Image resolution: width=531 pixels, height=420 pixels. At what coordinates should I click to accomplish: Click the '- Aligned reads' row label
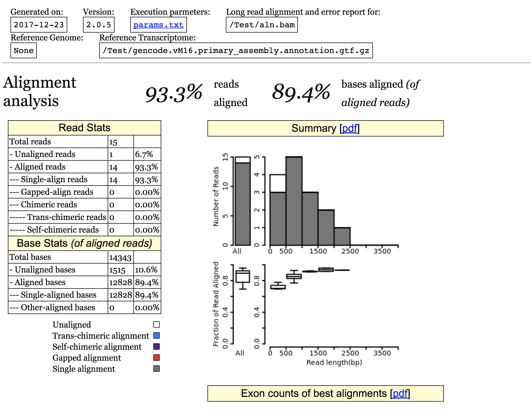[38, 167]
